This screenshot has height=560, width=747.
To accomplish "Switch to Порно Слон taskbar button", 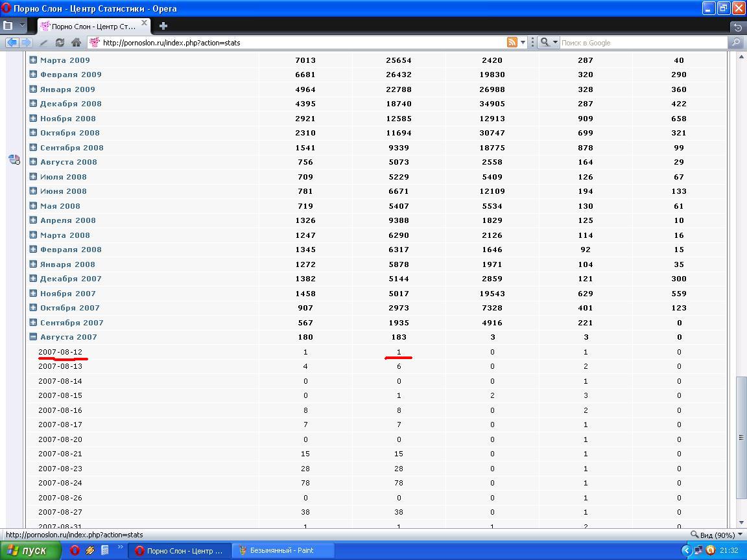I will (x=180, y=550).
